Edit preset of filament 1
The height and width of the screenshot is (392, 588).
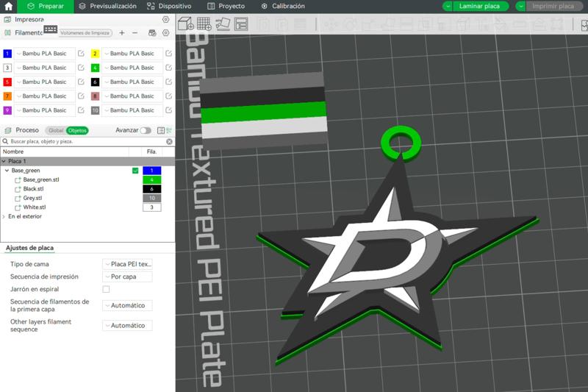coord(81,54)
